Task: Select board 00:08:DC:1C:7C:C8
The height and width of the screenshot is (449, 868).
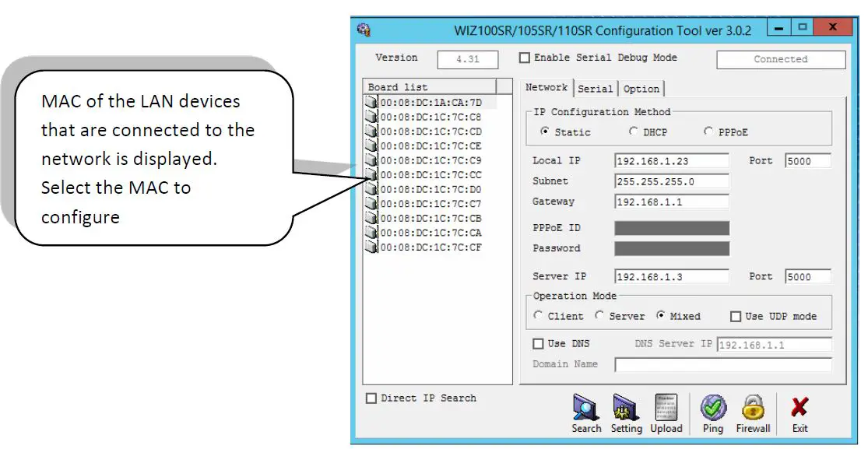Action: tap(423, 117)
